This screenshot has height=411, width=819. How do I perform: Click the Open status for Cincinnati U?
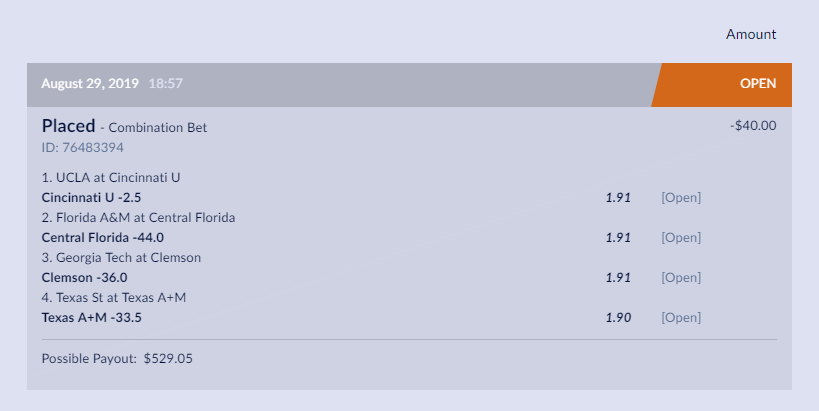coord(681,197)
